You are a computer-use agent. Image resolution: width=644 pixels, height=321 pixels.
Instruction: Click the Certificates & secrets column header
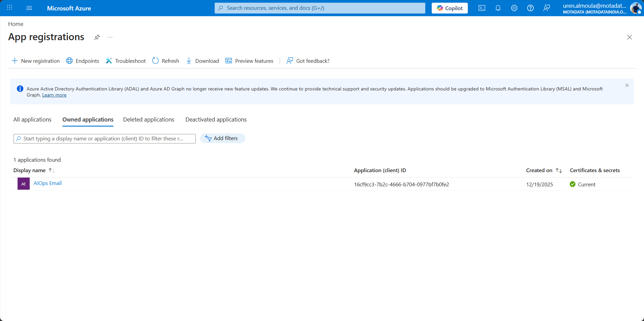pos(595,170)
